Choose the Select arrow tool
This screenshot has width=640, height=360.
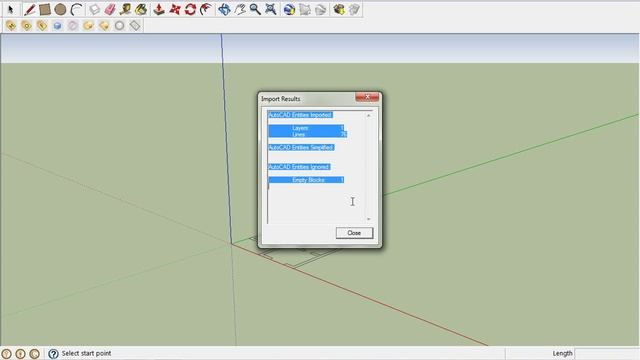[x=11, y=9]
